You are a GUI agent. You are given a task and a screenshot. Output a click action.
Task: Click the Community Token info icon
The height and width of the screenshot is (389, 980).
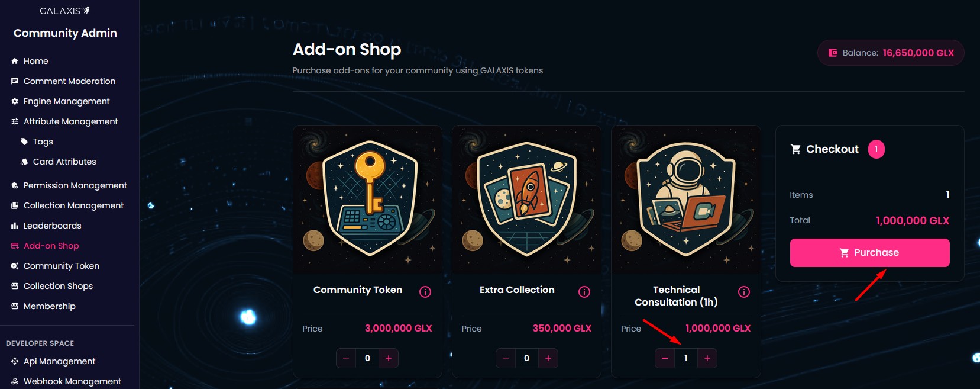coord(425,292)
